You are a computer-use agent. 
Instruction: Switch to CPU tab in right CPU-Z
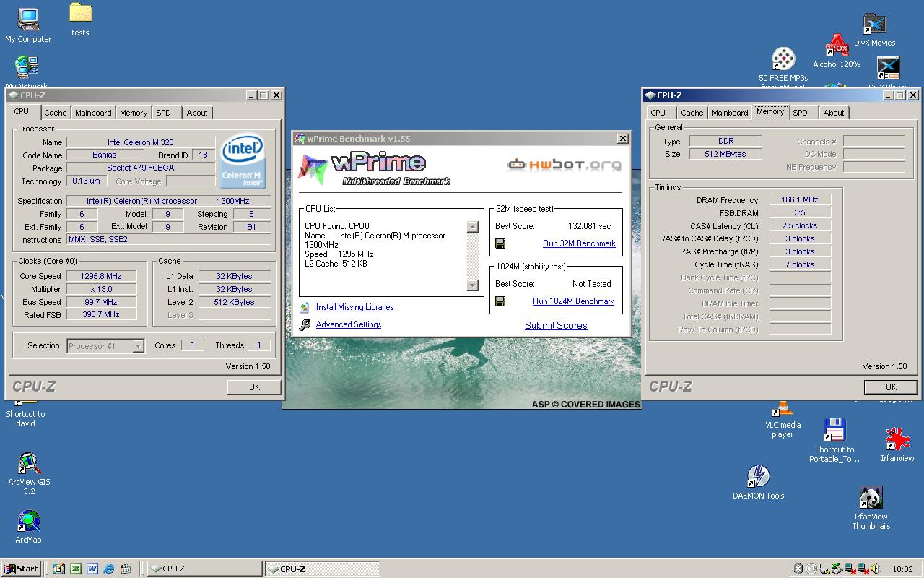[658, 113]
